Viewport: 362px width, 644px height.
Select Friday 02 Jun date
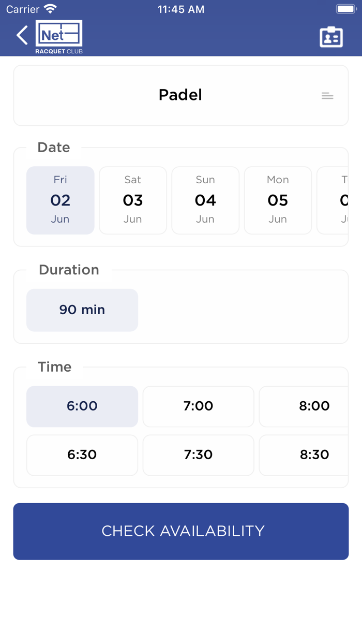click(61, 200)
